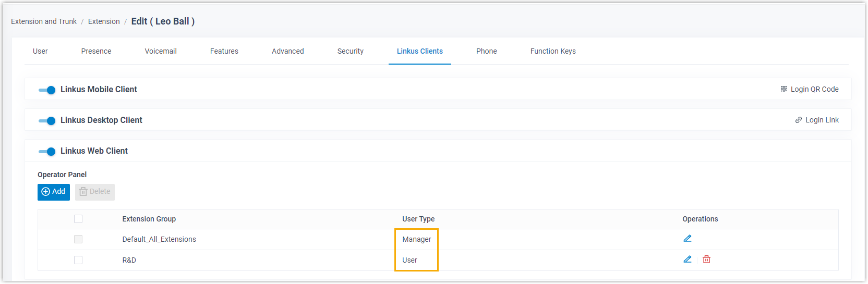Screen dimensions: 868x284
Task: Go to the Security tab
Action: [x=351, y=51]
